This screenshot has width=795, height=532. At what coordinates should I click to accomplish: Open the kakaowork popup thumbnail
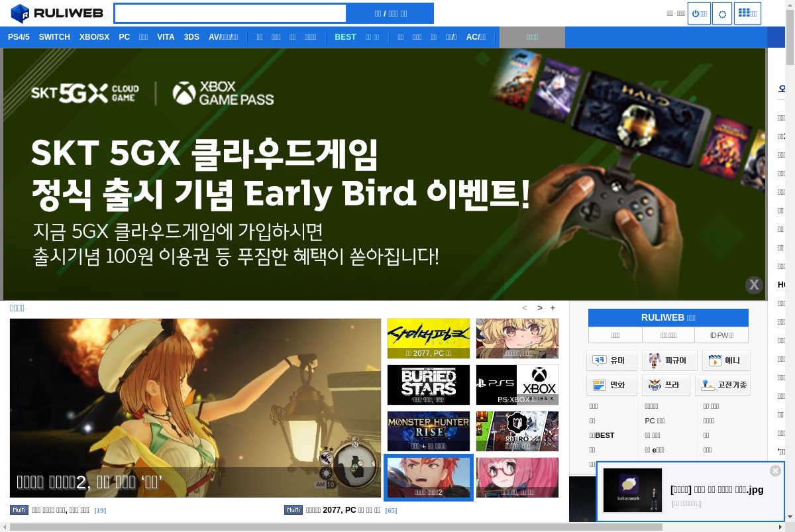point(632,490)
